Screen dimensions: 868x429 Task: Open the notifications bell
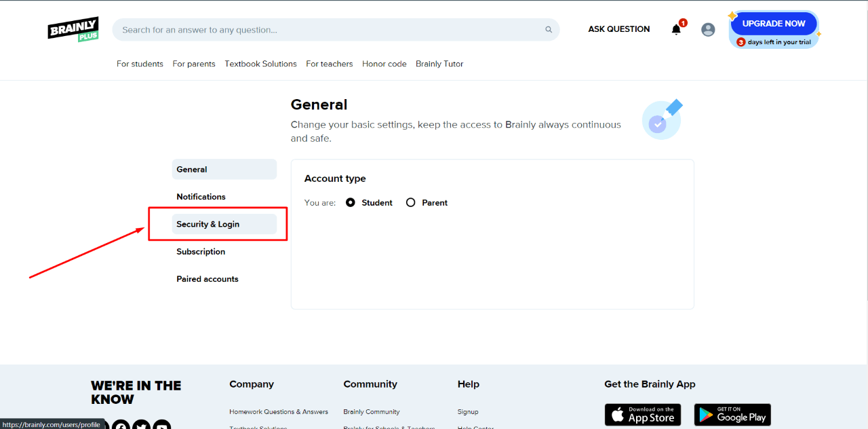676,29
